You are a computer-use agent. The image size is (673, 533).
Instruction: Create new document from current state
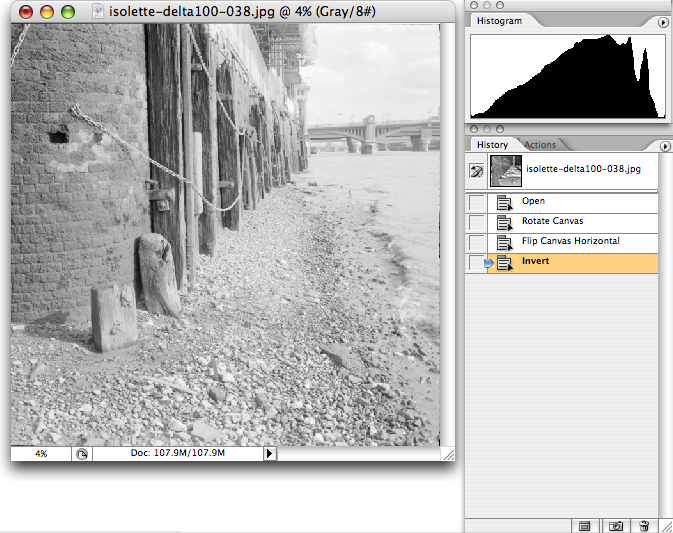[x=584, y=526]
